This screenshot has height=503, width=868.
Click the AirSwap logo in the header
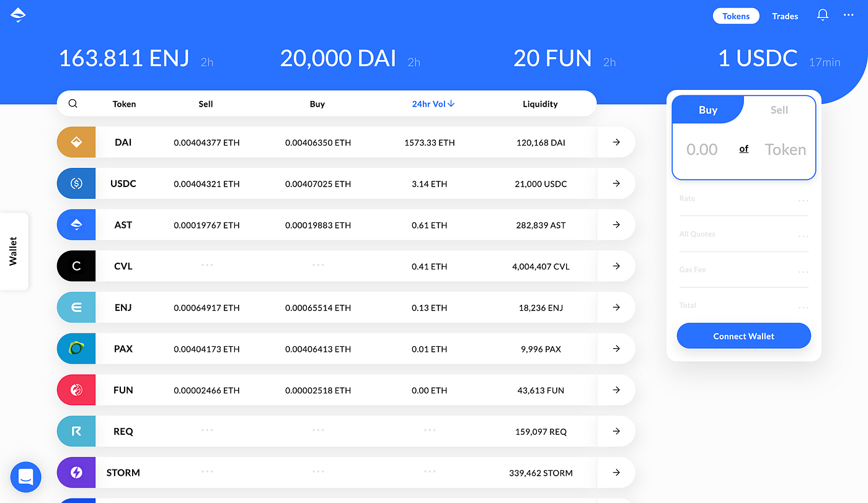coord(18,15)
